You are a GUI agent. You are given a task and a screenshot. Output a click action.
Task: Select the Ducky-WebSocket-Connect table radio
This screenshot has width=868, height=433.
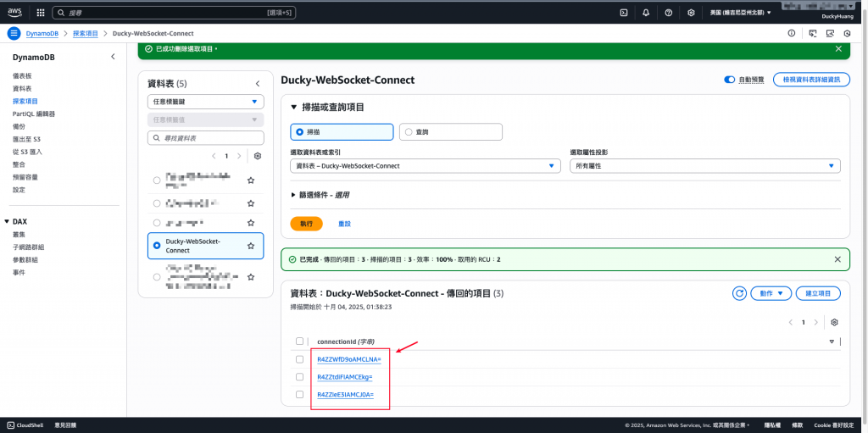click(x=157, y=245)
